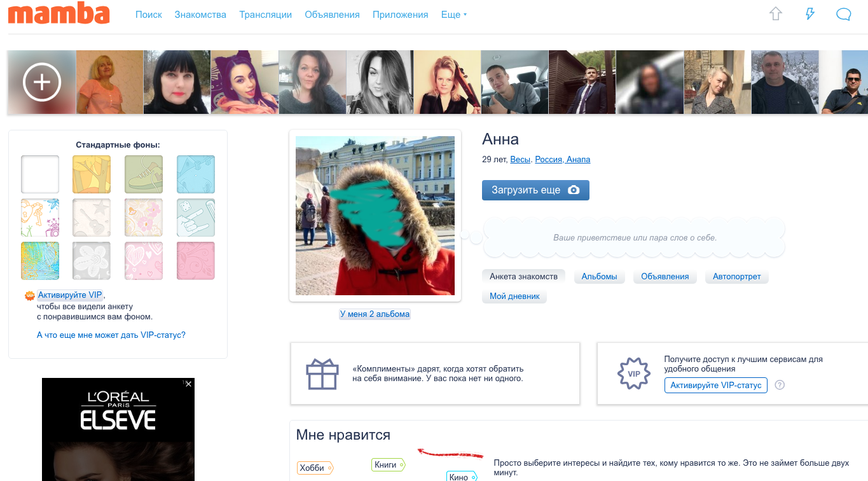This screenshot has height=481, width=868.
Task: Switch to the Объявления profile tab
Action: [665, 277]
